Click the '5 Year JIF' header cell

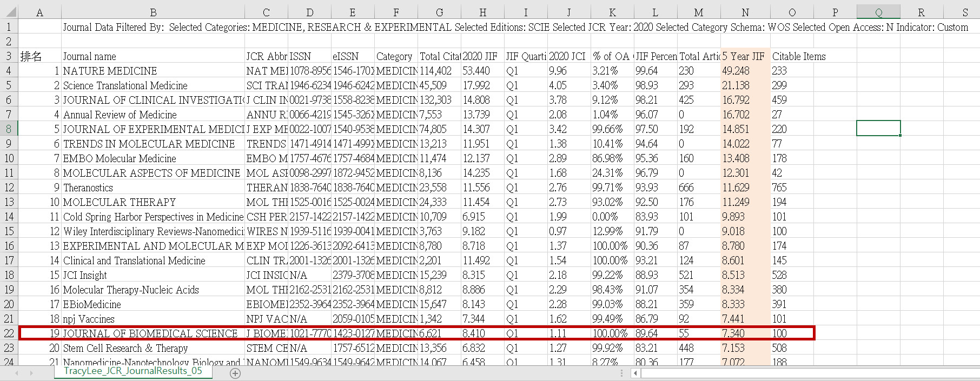click(x=745, y=56)
